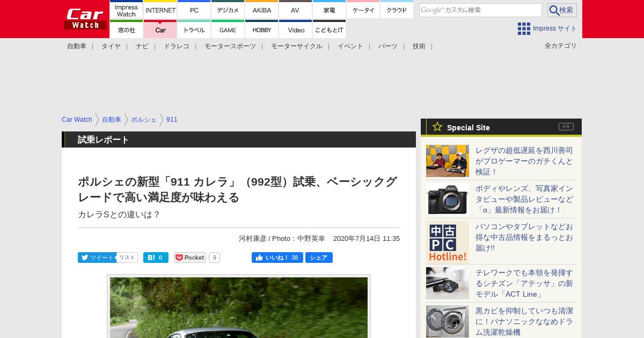Click the Hatena B! bookmark button
644x338 pixels.
pos(156,258)
